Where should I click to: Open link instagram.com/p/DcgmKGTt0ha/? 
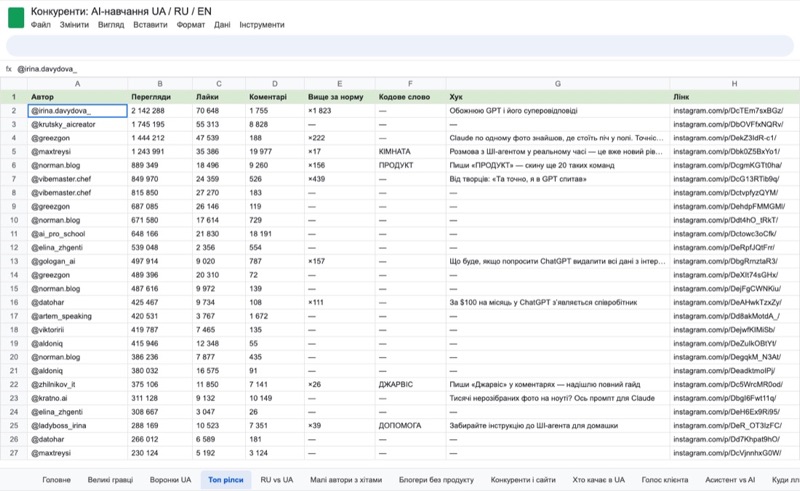click(x=727, y=165)
